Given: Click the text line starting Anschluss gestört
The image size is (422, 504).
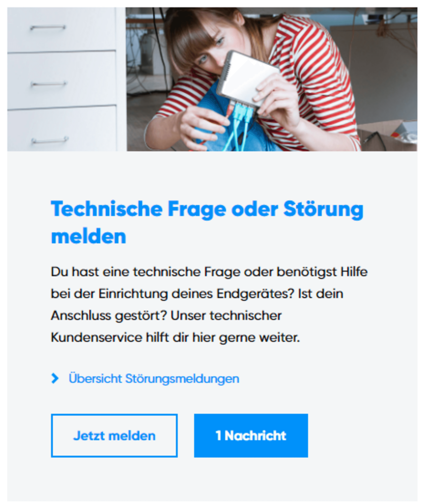Looking at the screenshot, I should click(166, 316).
